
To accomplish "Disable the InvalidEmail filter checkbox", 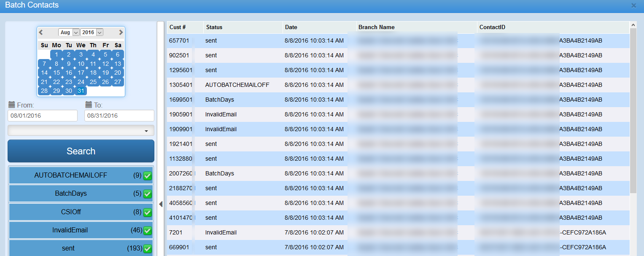I will click(148, 231).
